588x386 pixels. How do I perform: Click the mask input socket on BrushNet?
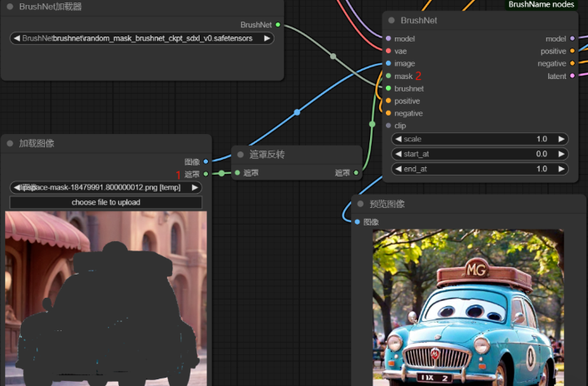click(388, 76)
